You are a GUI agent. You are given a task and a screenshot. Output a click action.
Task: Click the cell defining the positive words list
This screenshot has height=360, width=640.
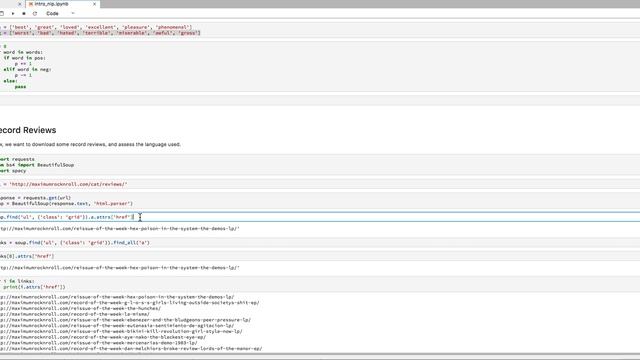320,30
